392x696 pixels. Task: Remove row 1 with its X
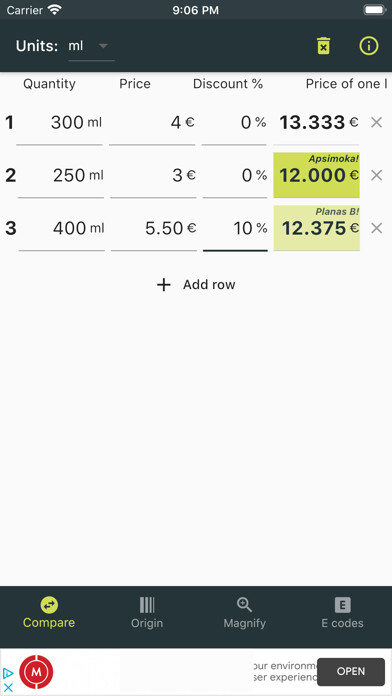click(x=376, y=123)
